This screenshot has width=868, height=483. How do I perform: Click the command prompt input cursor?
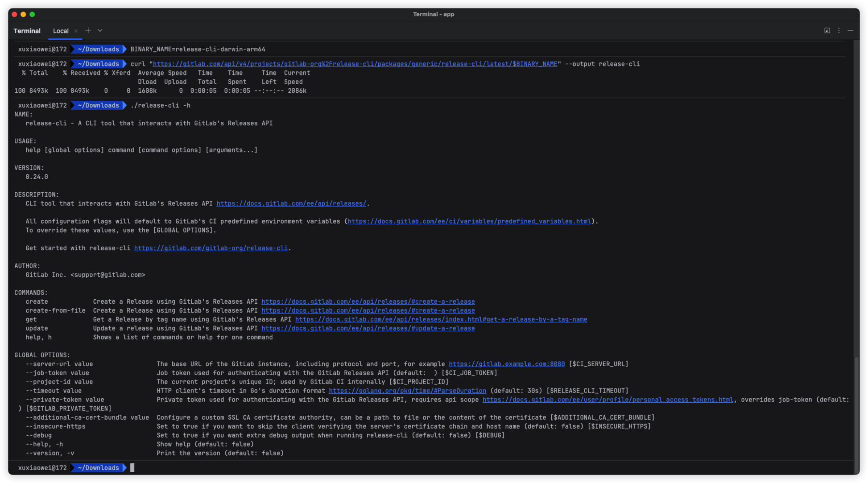pyautogui.click(x=132, y=467)
